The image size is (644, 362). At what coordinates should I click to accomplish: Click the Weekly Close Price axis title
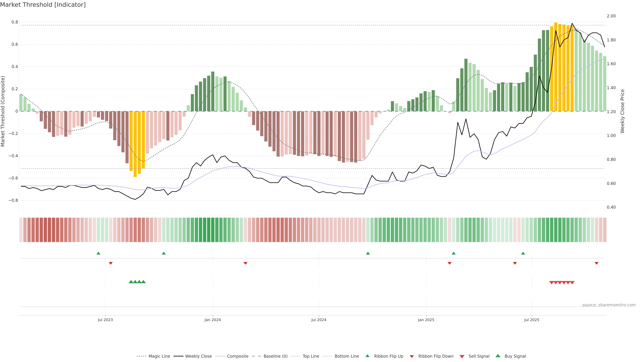coord(622,111)
